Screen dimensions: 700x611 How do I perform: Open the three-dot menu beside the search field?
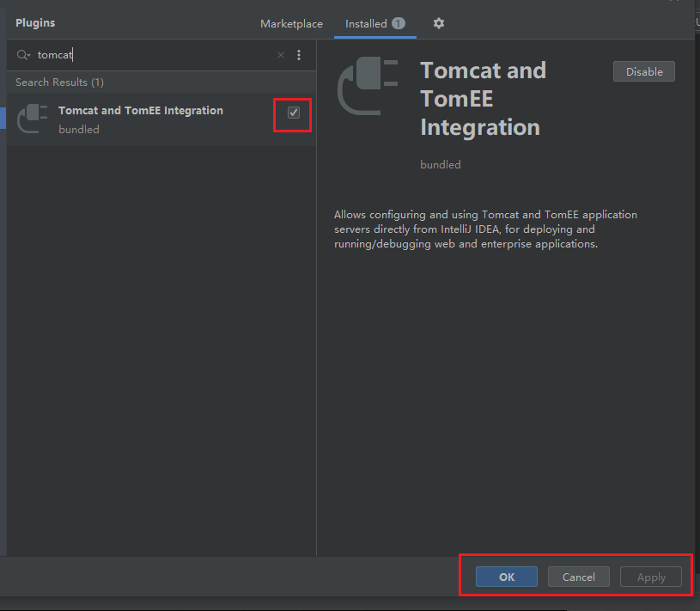(x=299, y=54)
